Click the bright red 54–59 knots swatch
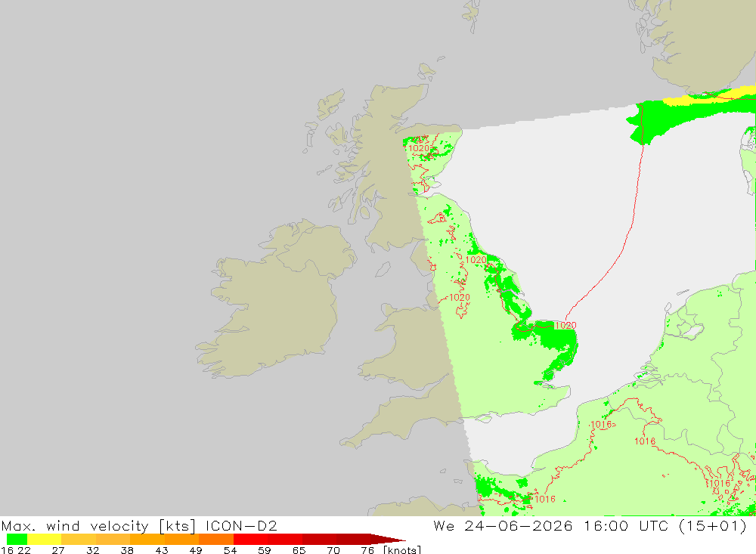The image size is (756, 554). pos(250,539)
